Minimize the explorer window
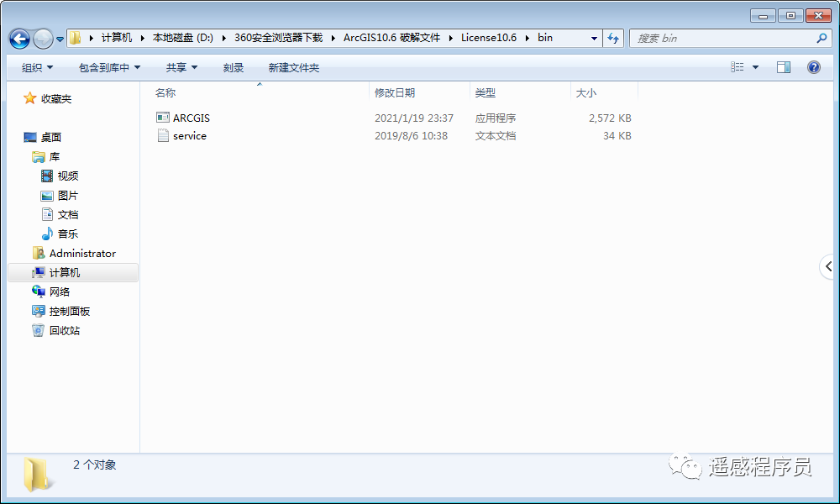840x504 pixels. (x=763, y=15)
